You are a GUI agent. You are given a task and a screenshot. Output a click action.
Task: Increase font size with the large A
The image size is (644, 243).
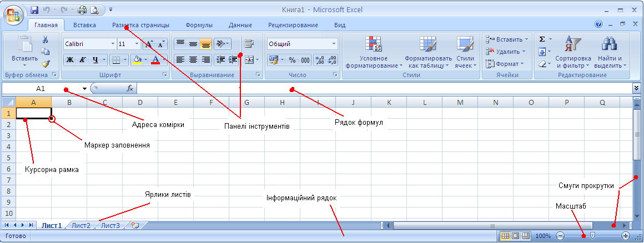(149, 43)
